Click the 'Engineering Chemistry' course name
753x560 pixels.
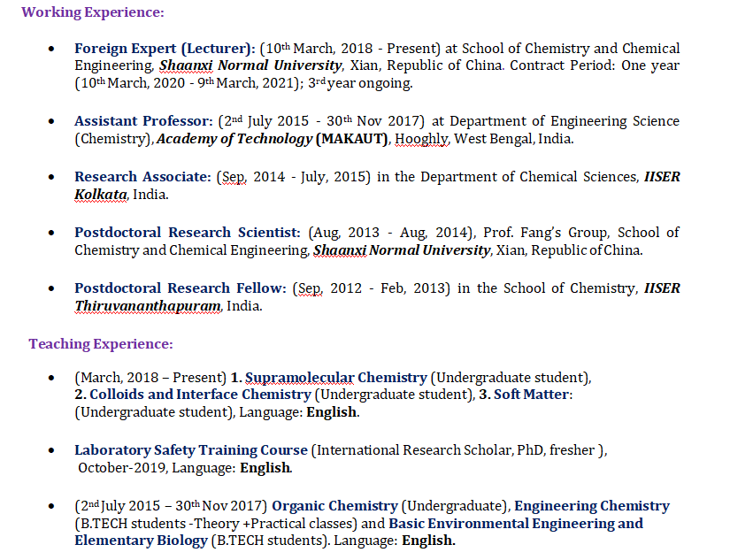click(x=591, y=506)
